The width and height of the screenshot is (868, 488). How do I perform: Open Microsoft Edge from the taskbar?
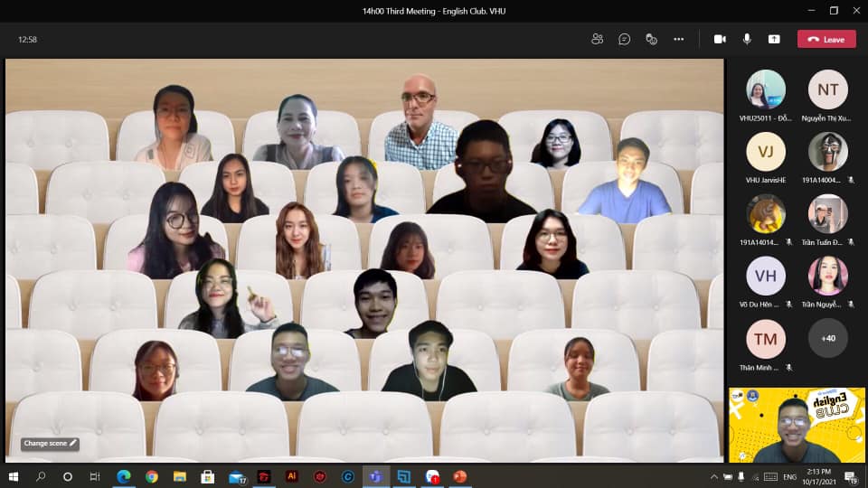[x=124, y=476]
